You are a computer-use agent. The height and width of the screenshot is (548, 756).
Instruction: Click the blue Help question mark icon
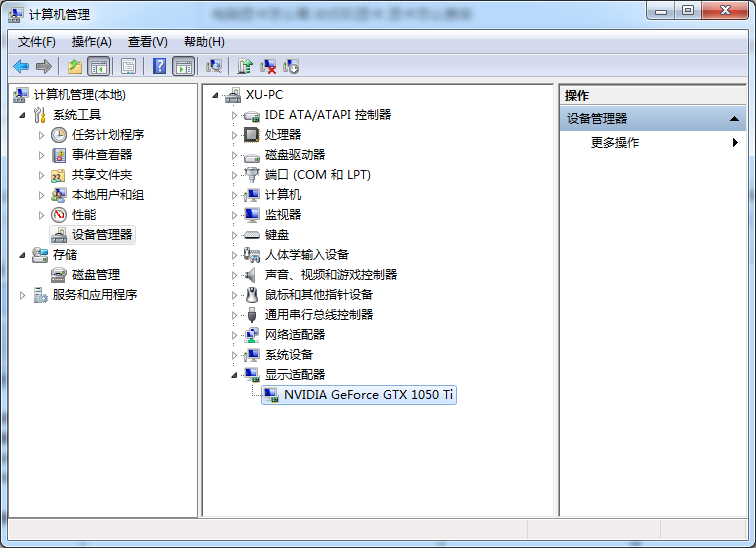tap(159, 66)
